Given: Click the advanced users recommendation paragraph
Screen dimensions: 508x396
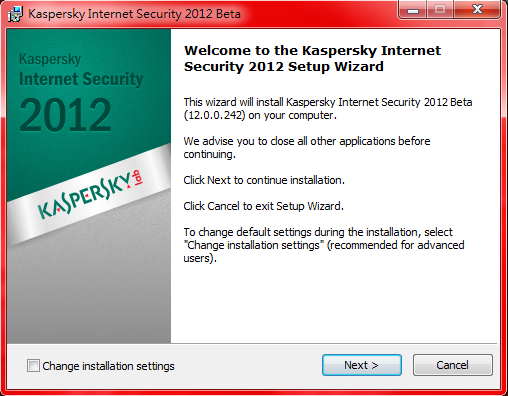Looking at the screenshot, I should (x=324, y=245).
